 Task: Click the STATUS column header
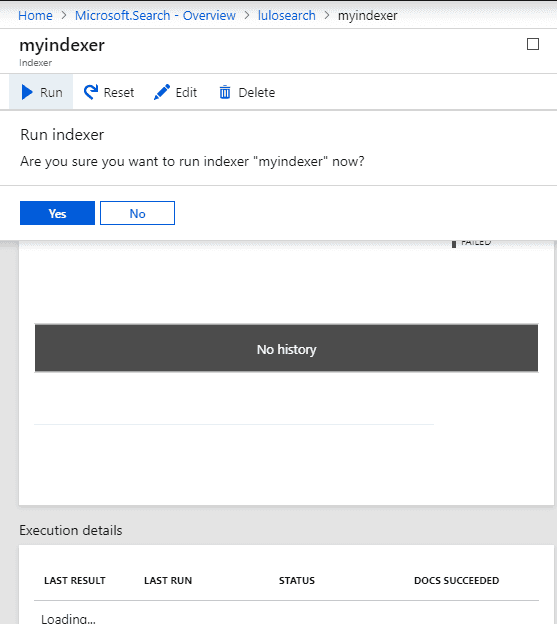point(297,581)
